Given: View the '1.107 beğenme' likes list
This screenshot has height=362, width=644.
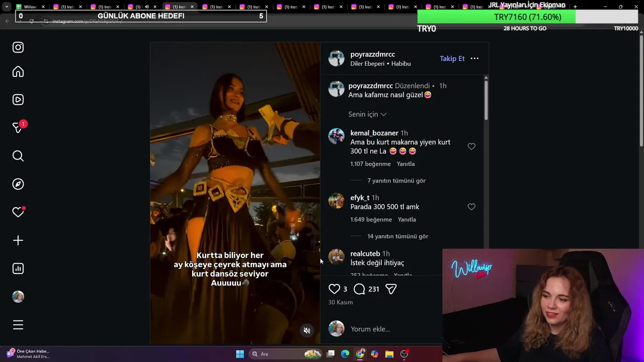Looking at the screenshot, I should pyautogui.click(x=370, y=164).
